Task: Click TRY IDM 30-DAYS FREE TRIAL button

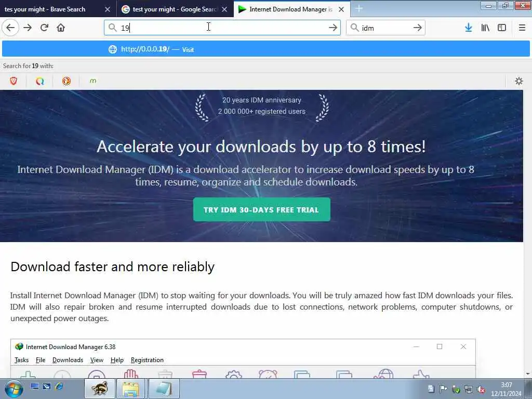Action: [262, 209]
